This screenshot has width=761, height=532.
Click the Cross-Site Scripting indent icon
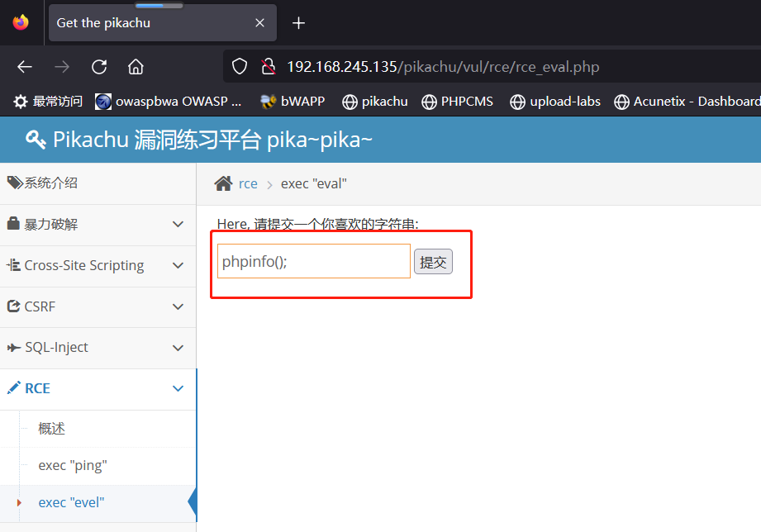(13, 265)
